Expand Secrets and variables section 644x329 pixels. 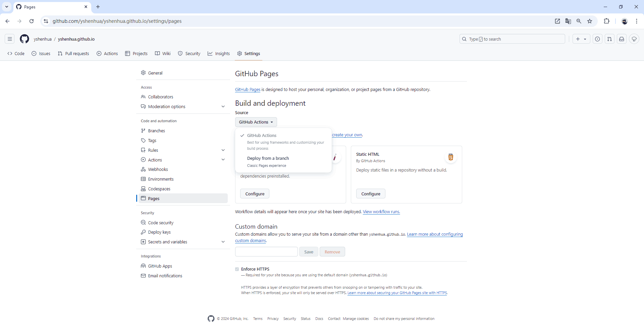223,242
